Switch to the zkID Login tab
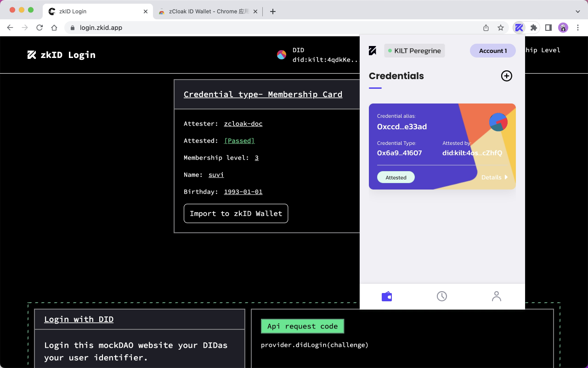 (x=98, y=11)
